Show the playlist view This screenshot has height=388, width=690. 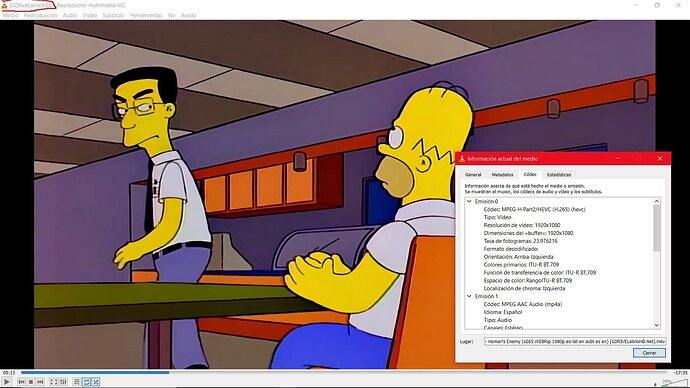click(x=77, y=382)
